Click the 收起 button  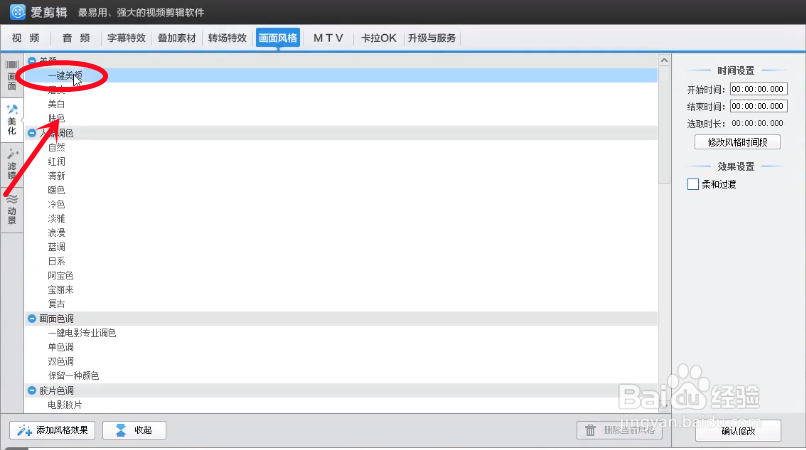pyautogui.click(x=134, y=430)
